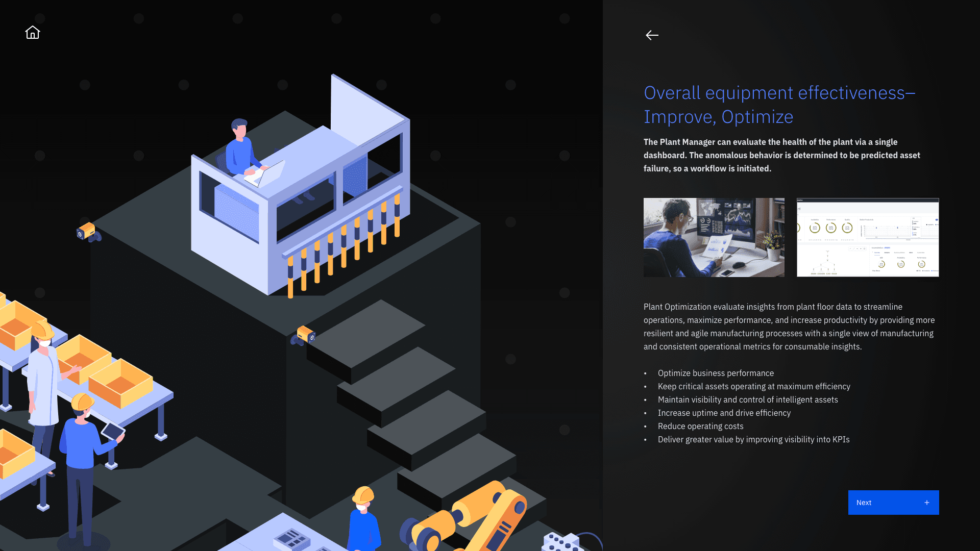Click the home icon
The image size is (980, 551).
coord(33,33)
